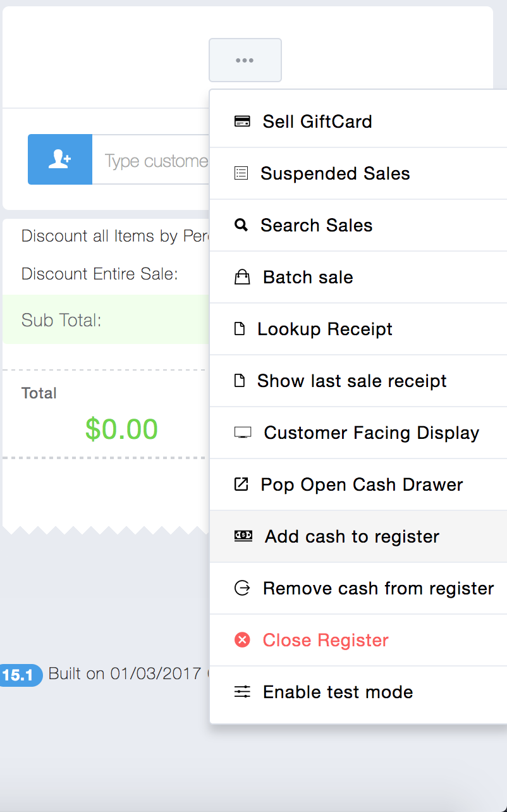Click the Batch sale bag icon
This screenshot has height=812, width=507.
point(242,277)
